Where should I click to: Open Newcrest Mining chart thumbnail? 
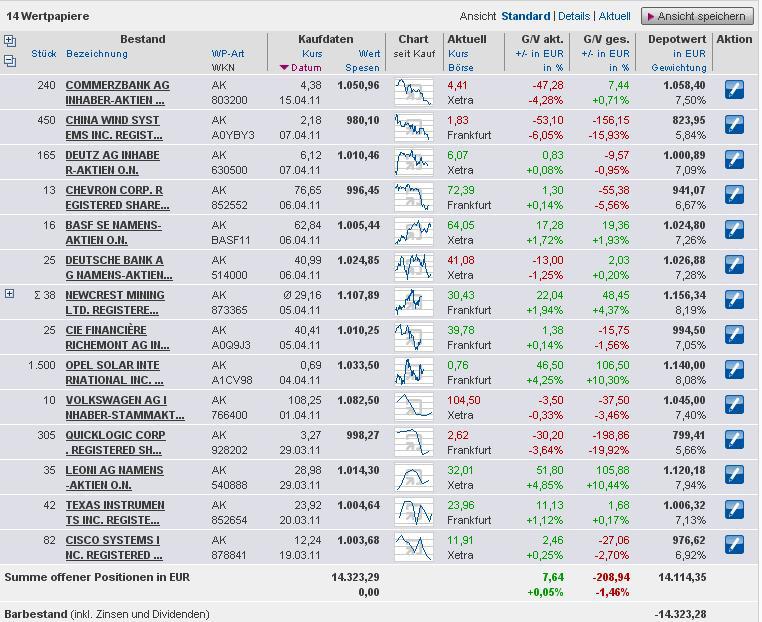[x=414, y=302]
